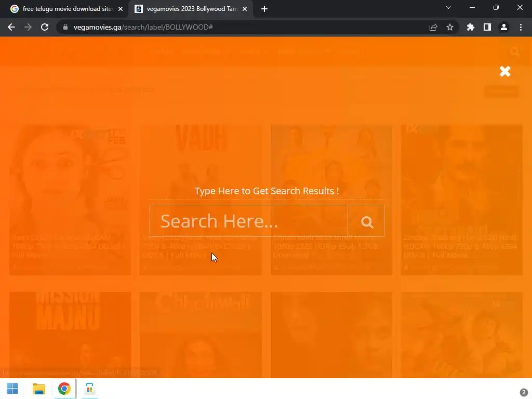Go forward in browser history
This screenshot has width=532, height=399.
point(28,27)
